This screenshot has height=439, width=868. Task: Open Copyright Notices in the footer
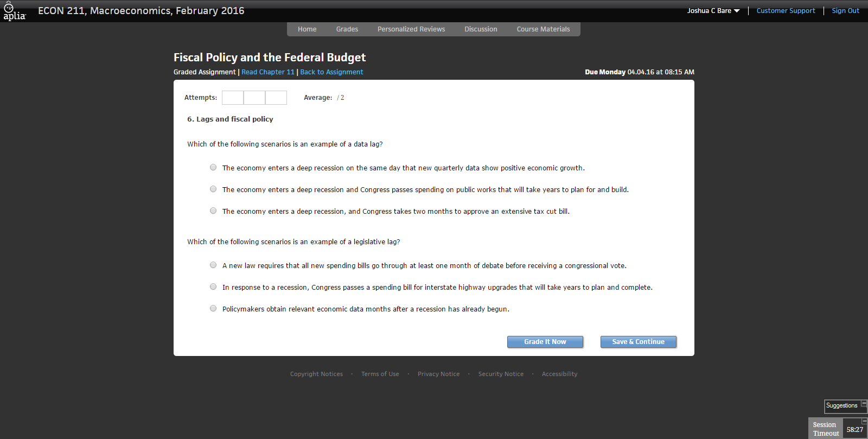click(316, 374)
